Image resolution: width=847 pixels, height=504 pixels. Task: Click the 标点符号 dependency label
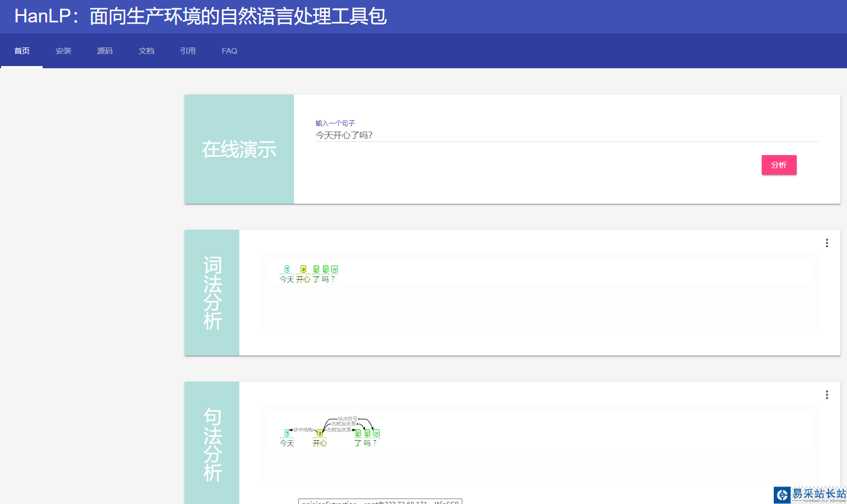(x=348, y=419)
